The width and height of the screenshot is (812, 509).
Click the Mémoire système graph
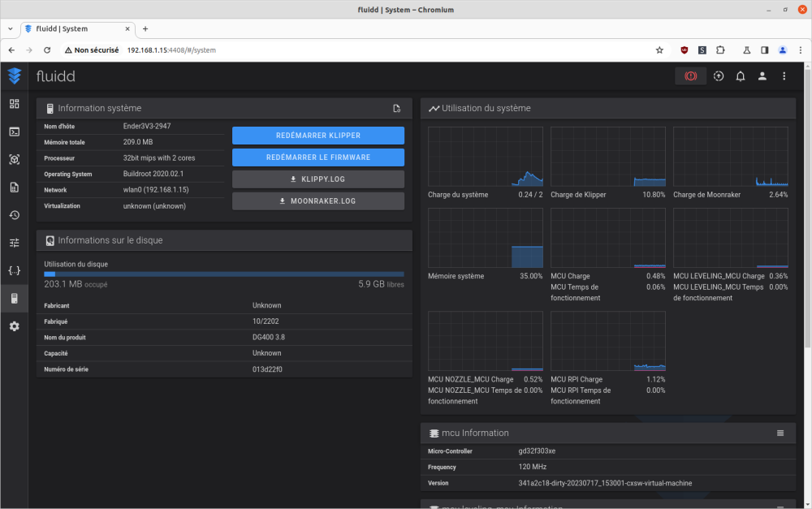[x=486, y=238]
